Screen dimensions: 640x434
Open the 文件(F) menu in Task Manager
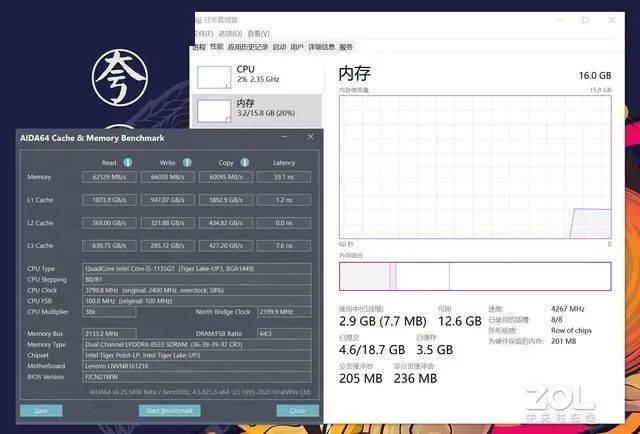tap(204, 33)
